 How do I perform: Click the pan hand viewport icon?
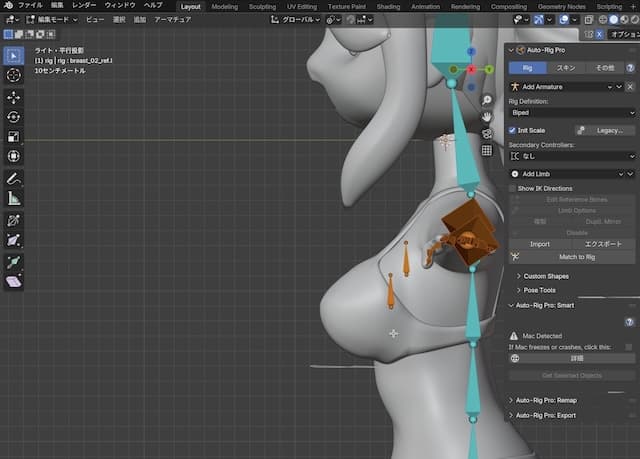point(486,117)
